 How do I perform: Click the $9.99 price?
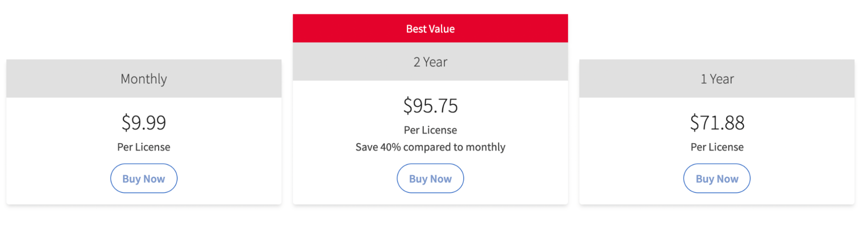(x=144, y=123)
